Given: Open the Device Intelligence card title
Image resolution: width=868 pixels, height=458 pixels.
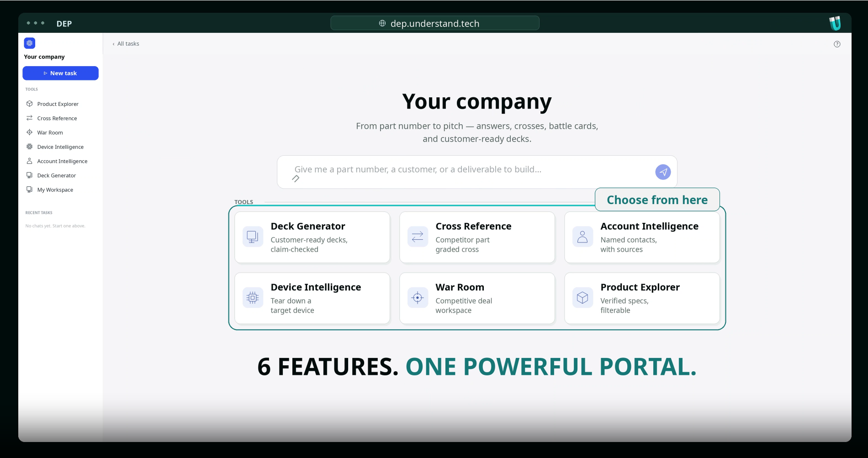Looking at the screenshot, I should click(x=316, y=287).
